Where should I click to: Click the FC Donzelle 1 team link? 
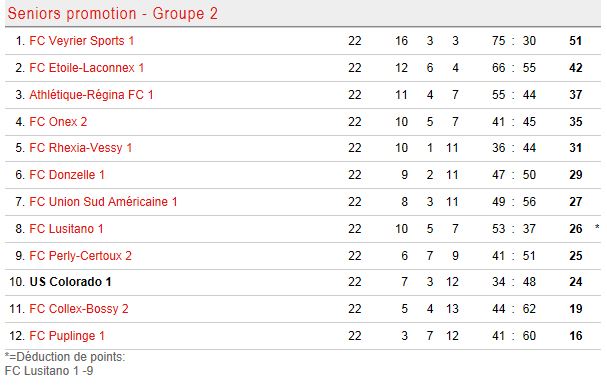(67, 175)
